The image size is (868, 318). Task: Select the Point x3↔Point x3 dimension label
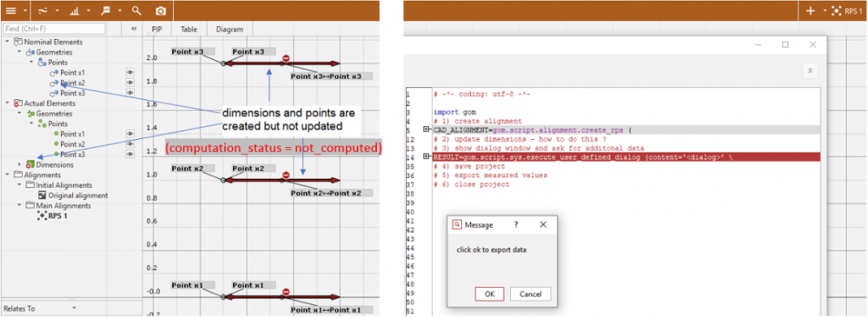(331, 76)
